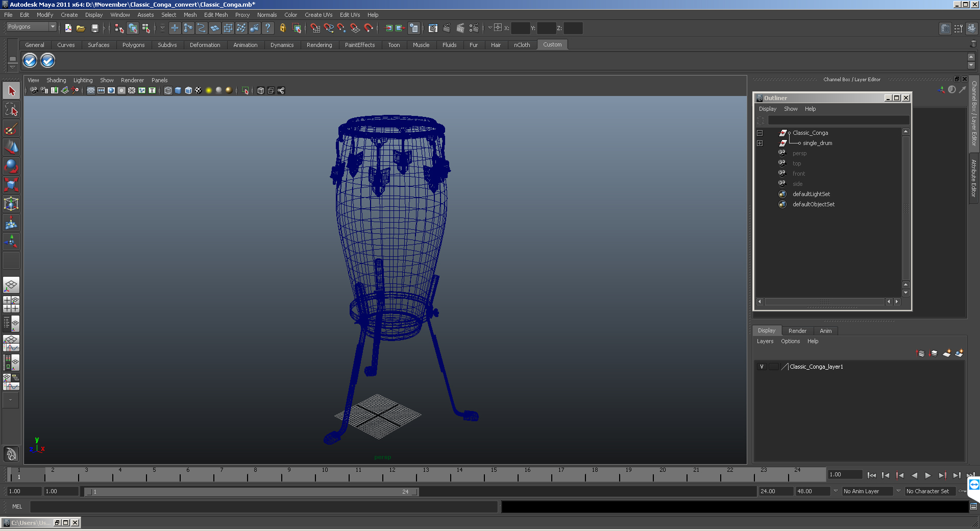Image resolution: width=980 pixels, height=531 pixels.
Task: Open the viewport Shading menu
Action: (x=56, y=80)
